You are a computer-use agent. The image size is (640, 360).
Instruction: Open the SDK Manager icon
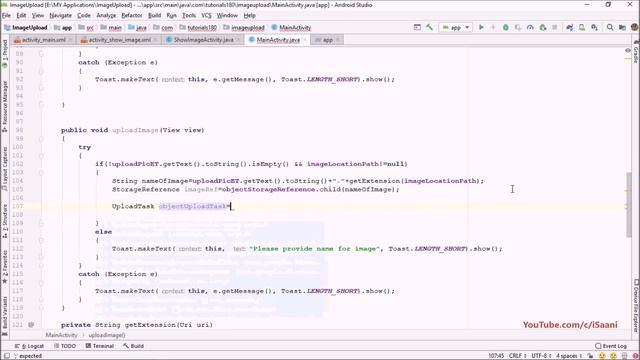point(594,27)
